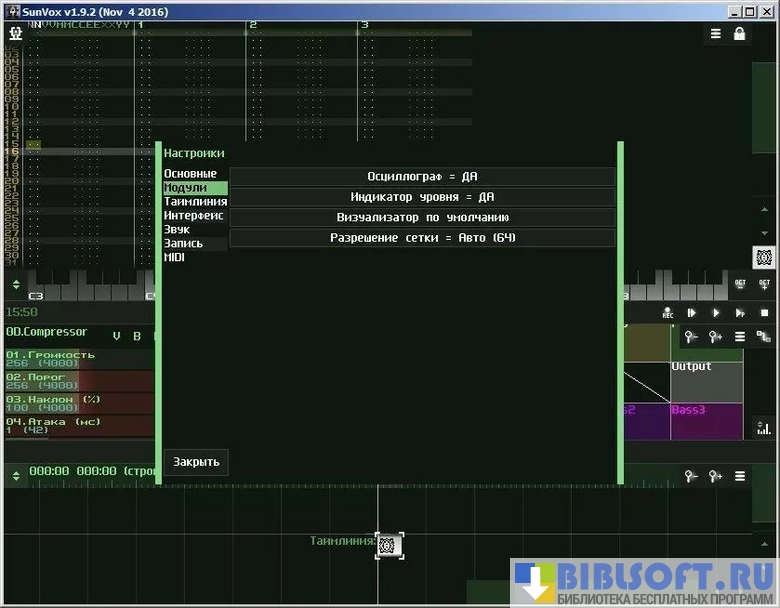The width and height of the screenshot is (780, 608).
Task: Select Интерфейс settings category
Action: tap(193, 215)
